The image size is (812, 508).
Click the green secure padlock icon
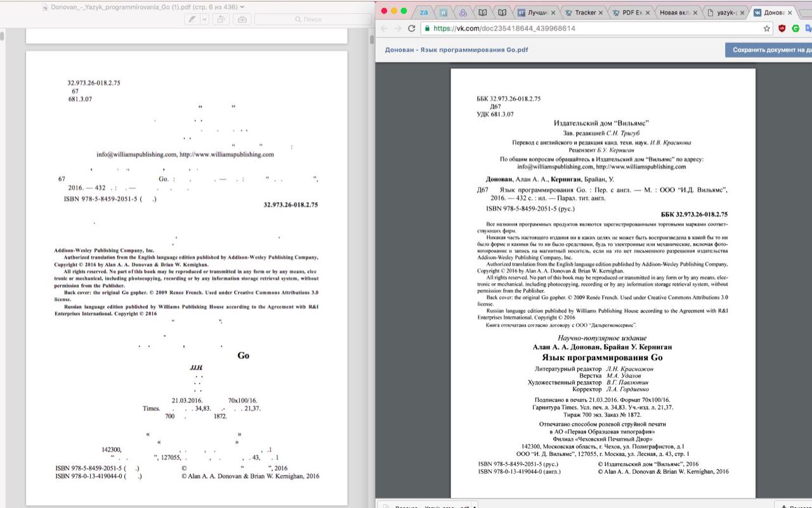[x=427, y=29]
